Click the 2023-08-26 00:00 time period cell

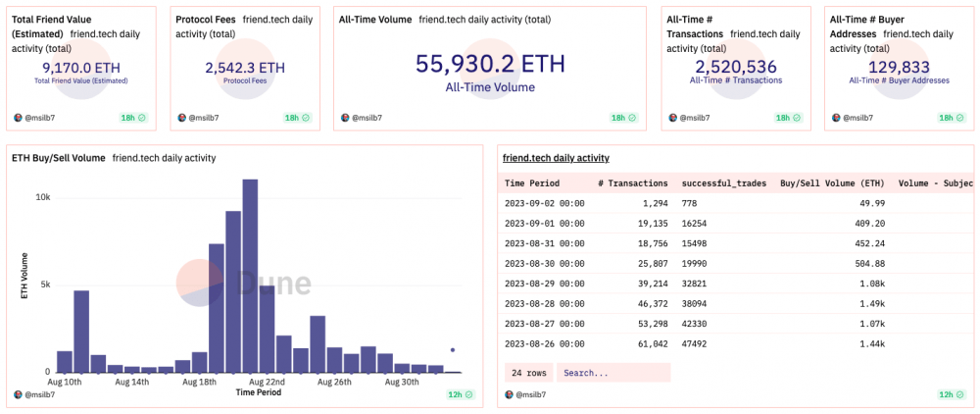pyautogui.click(x=544, y=343)
